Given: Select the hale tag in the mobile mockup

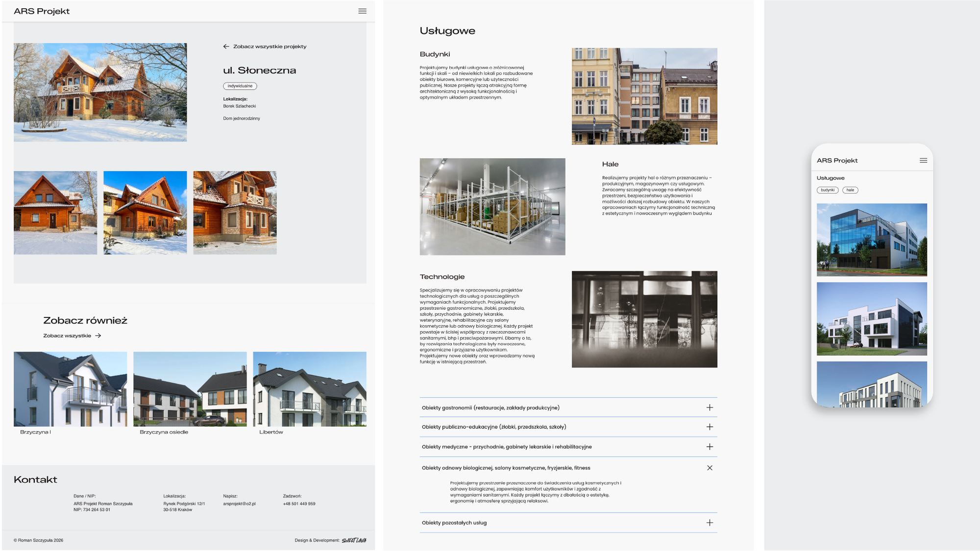Looking at the screenshot, I should point(850,190).
